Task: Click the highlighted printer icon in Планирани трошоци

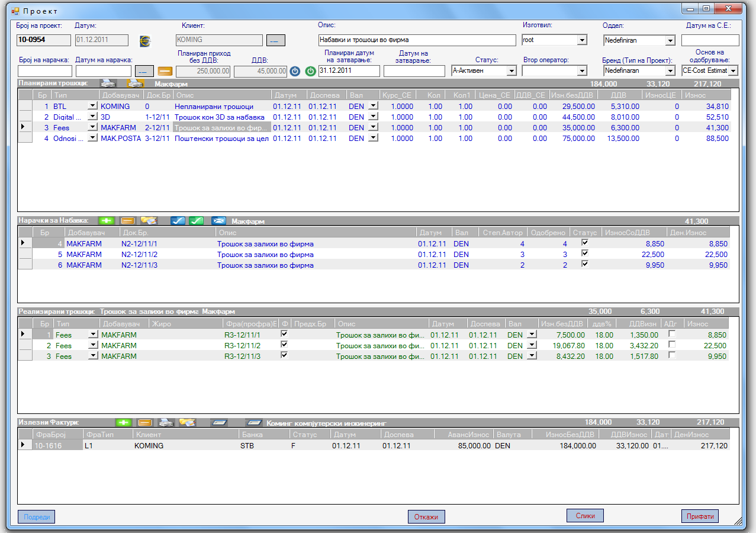Action: coord(136,84)
